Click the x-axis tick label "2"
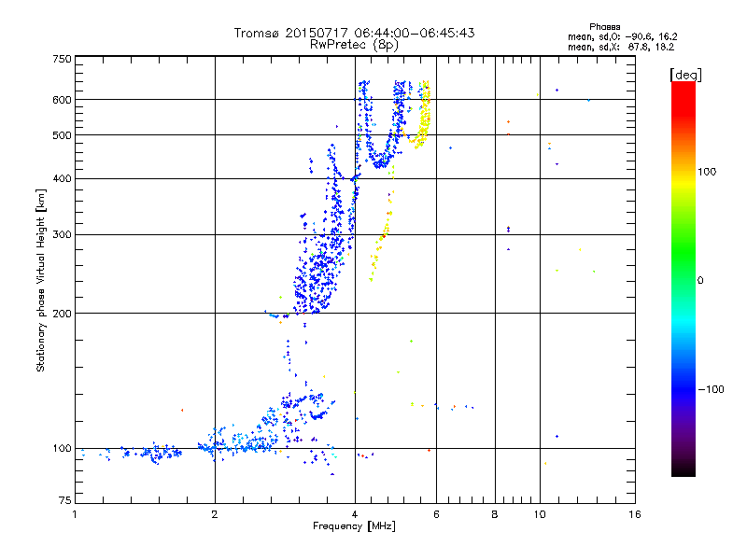 (215, 514)
